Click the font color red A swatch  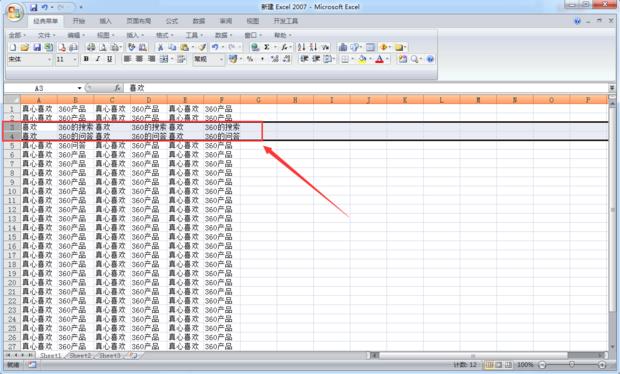tap(379, 59)
